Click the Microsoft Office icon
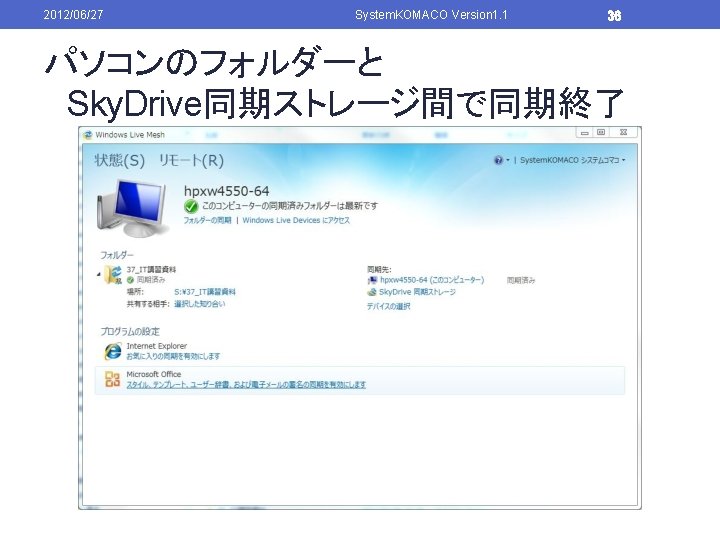This screenshot has height=540, width=720. point(112,379)
